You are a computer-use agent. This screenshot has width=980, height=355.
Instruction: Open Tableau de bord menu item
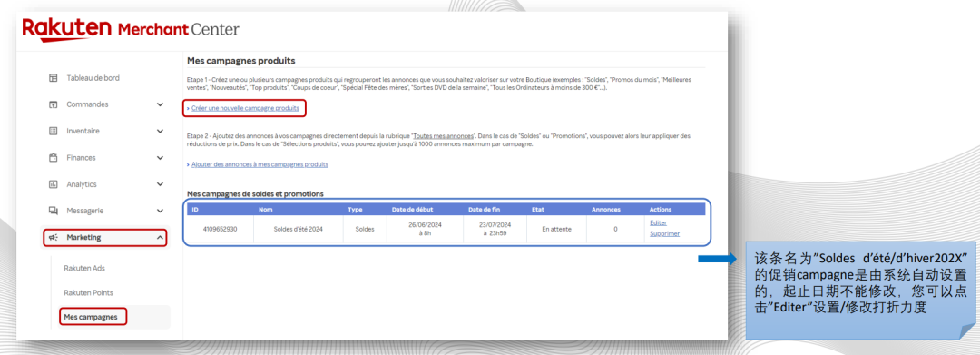coord(93,78)
